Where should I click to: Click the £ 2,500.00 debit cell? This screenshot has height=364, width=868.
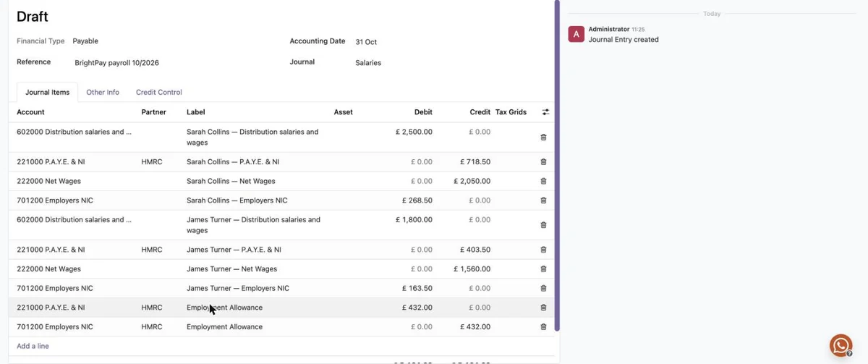pyautogui.click(x=414, y=132)
